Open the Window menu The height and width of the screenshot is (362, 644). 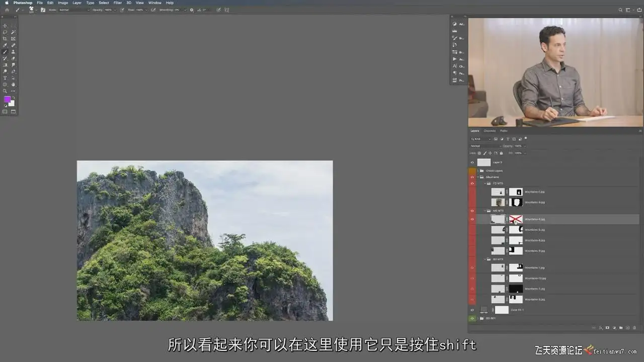tap(155, 3)
